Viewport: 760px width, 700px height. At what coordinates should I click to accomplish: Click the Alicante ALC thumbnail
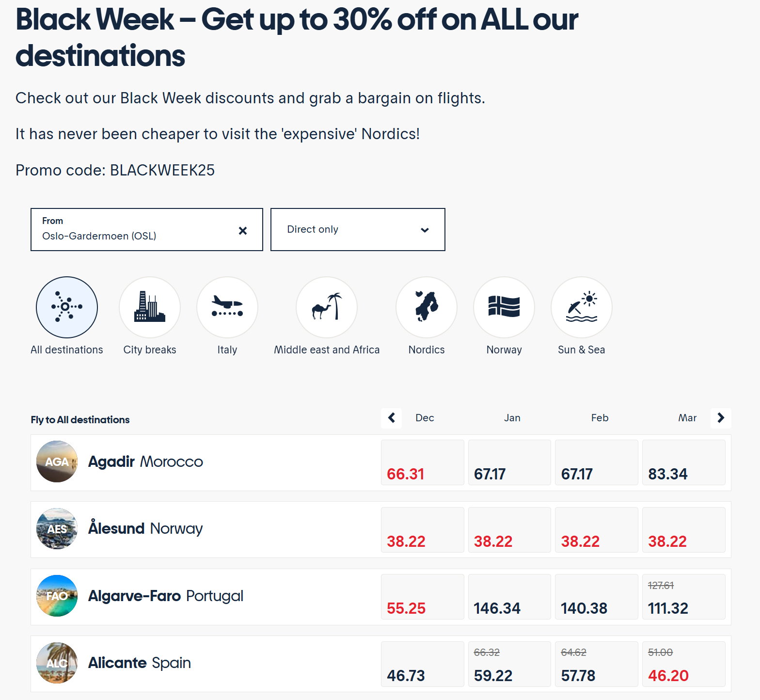(57, 663)
